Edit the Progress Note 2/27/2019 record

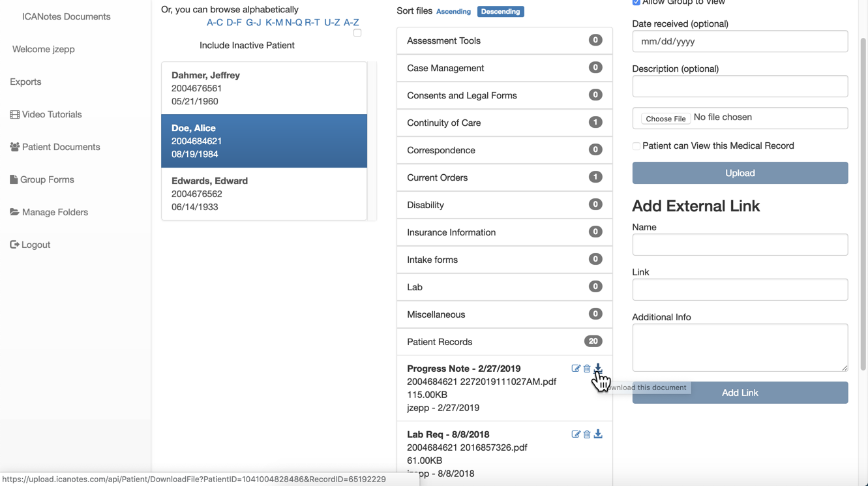(x=576, y=369)
